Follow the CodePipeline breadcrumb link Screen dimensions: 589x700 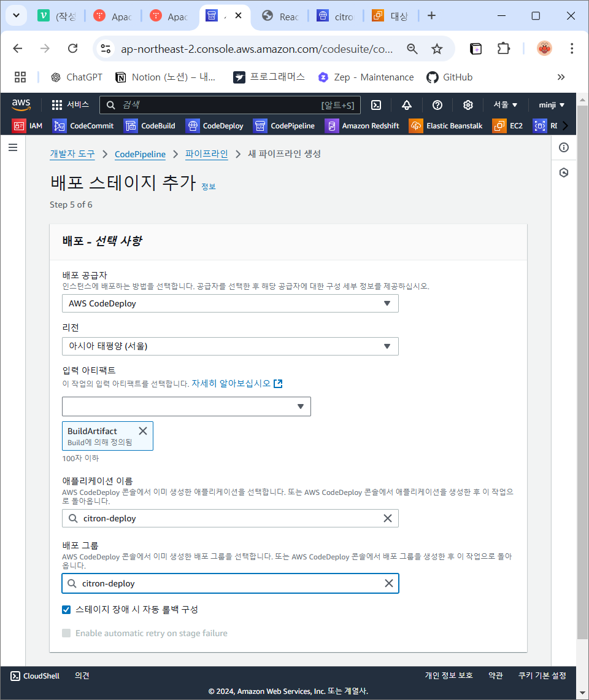140,154
